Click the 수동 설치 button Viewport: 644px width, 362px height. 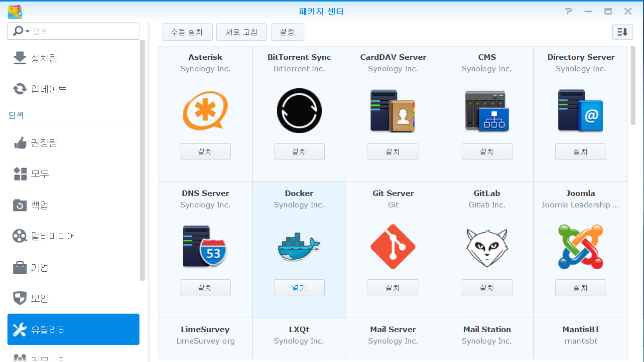click(x=187, y=32)
